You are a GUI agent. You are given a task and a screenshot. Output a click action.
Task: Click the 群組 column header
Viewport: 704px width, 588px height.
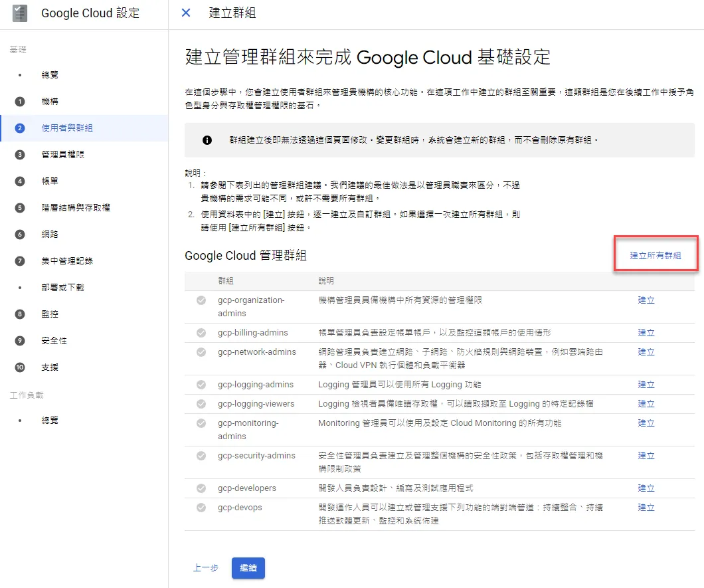tap(226, 281)
